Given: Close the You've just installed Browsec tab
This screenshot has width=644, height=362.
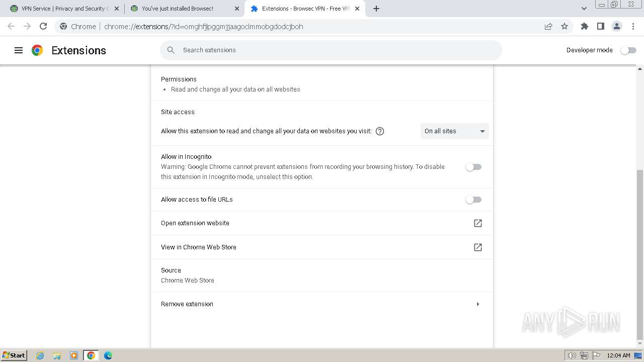Looking at the screenshot, I should 237,9.
